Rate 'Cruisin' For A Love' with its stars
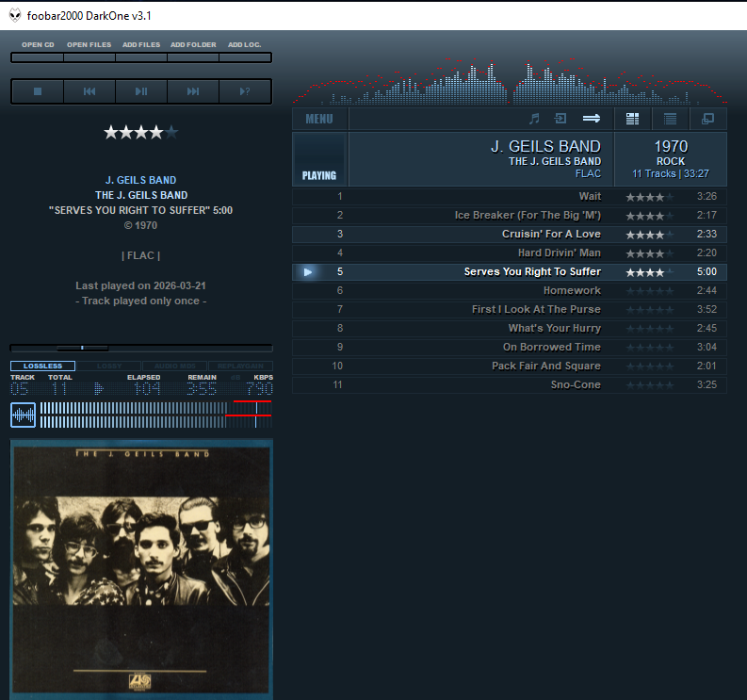The width and height of the screenshot is (747, 700). coord(650,235)
